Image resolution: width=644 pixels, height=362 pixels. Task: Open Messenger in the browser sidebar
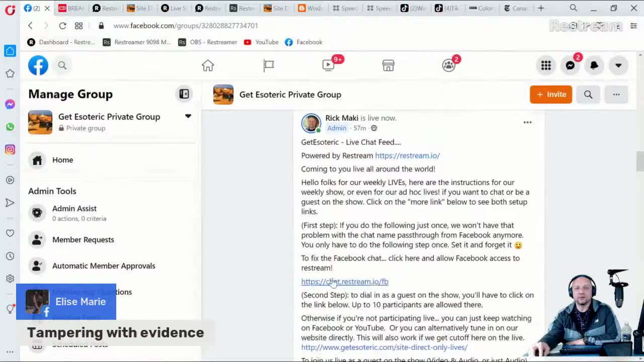(10, 104)
